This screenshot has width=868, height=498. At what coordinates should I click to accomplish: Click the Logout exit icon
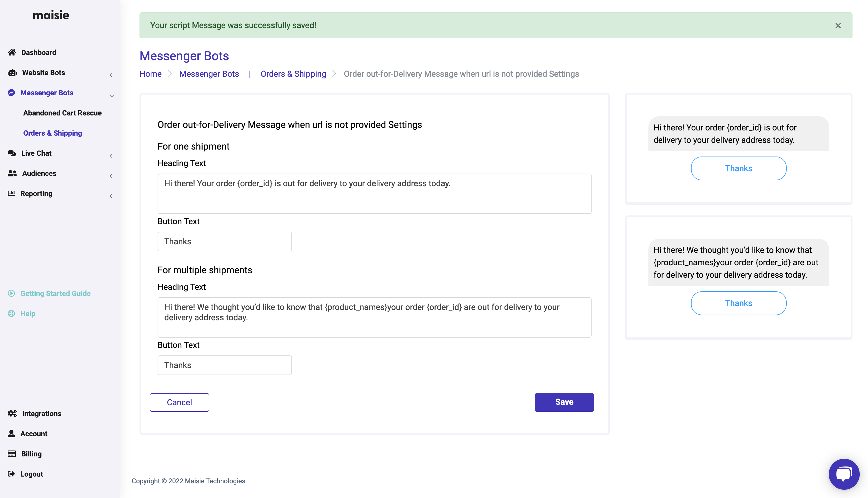tap(12, 474)
